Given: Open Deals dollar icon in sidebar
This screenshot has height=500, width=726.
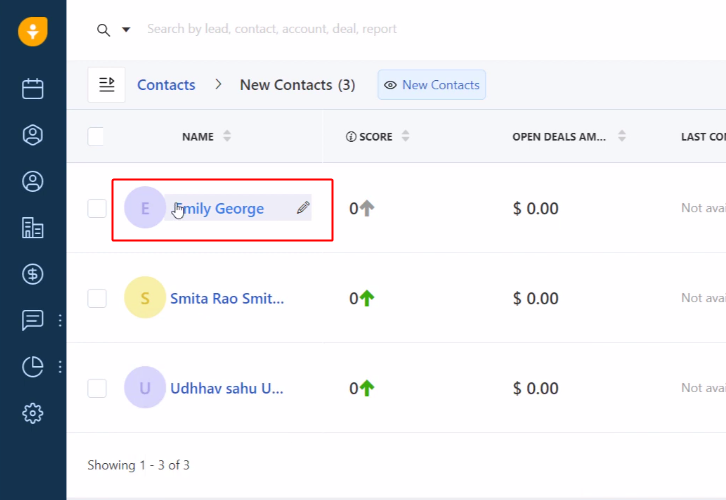Looking at the screenshot, I should pos(33,273).
